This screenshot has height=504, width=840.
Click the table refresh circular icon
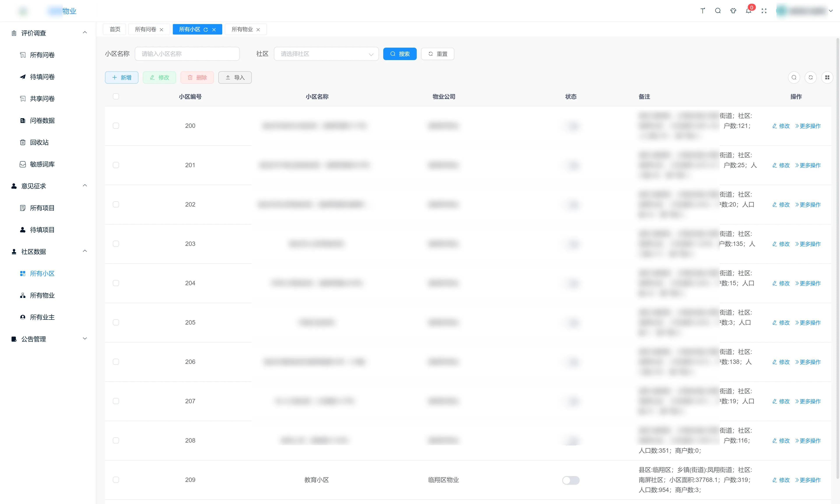(810, 77)
